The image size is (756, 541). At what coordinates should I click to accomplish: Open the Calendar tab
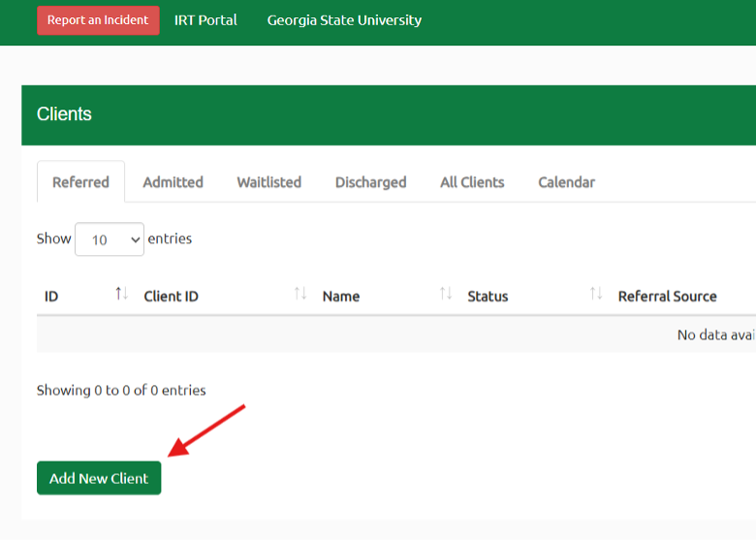click(566, 182)
